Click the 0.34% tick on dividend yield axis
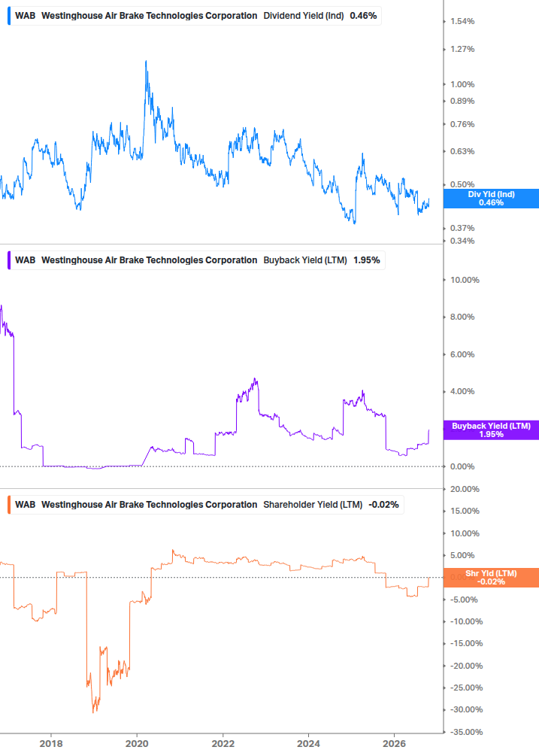Viewport: 539px width, 756px height. point(462,241)
